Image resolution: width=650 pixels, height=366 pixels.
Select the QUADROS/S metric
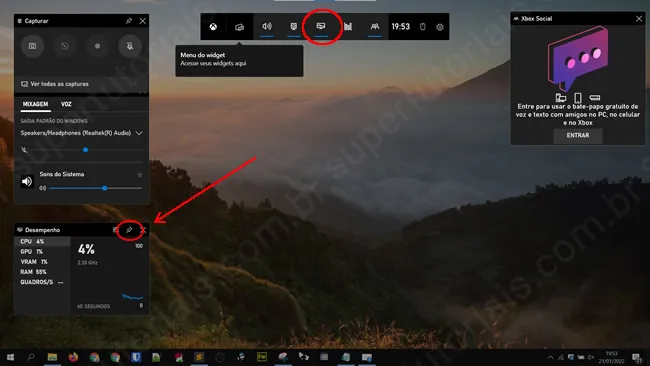[42, 282]
